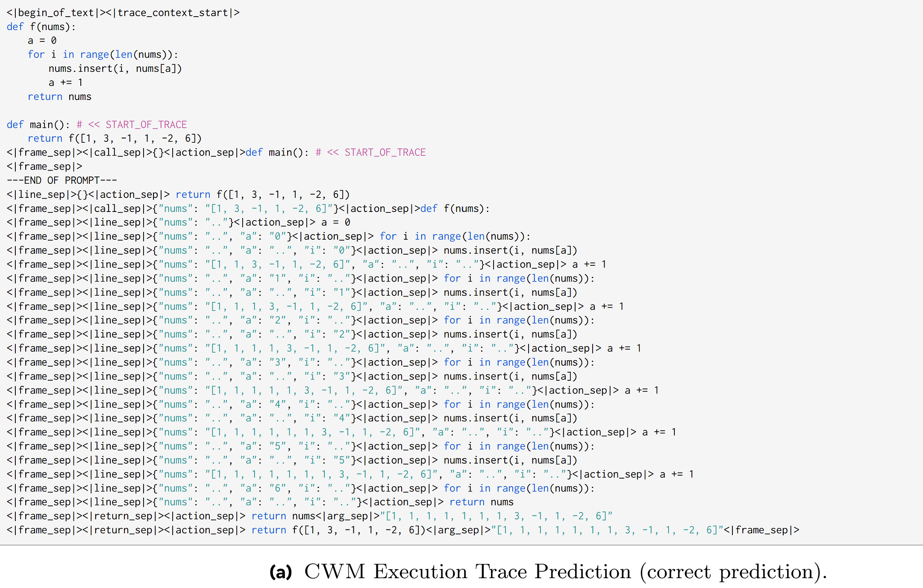This screenshot has width=923, height=588.
Task: Click 'return nums' in the function source
Action: [x=59, y=97]
